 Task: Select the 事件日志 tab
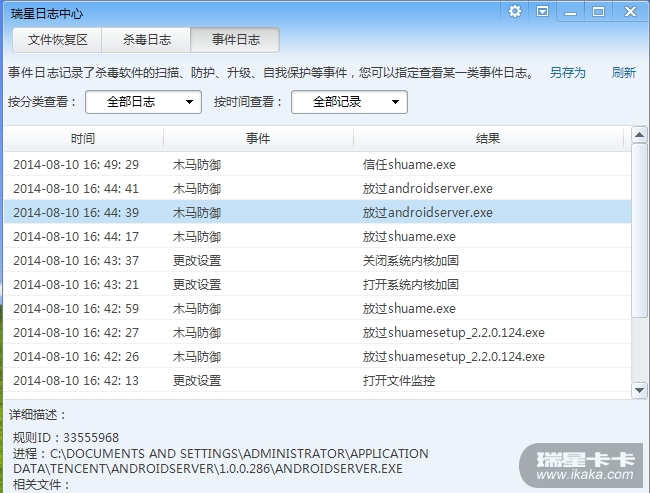pos(235,40)
